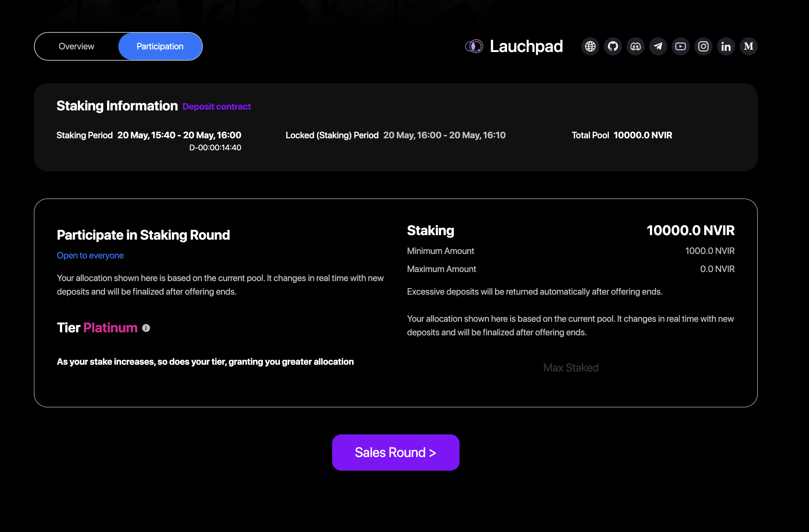Viewport: 809px width, 532px height.
Task: Open the GitHub profile icon
Action: 613,46
